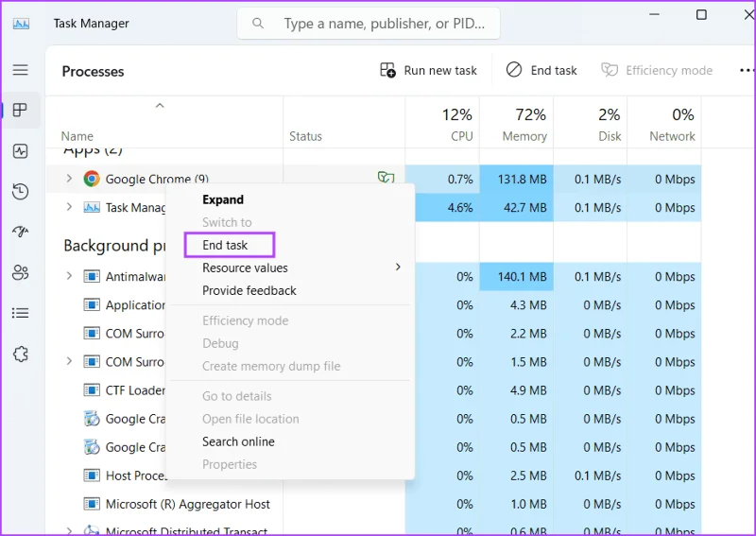This screenshot has height=536, width=756.
Task: Click the CTF Loader process icon
Action: click(x=92, y=390)
